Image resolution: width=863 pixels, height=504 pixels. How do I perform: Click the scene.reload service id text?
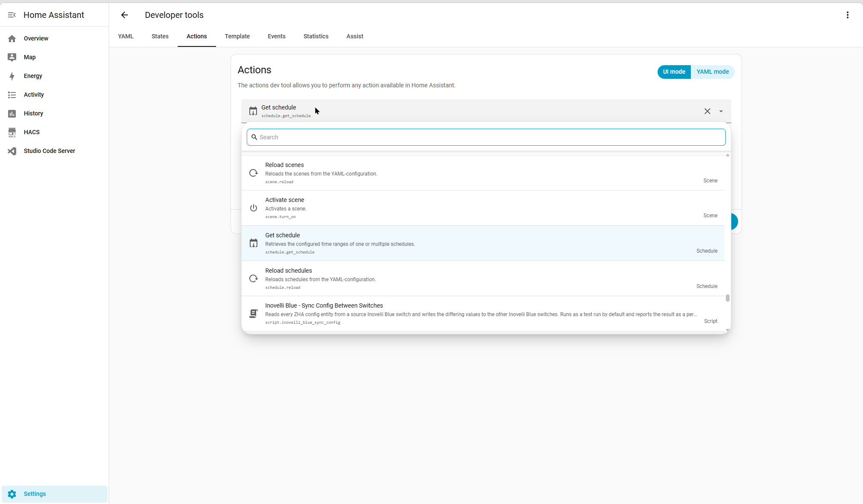pos(279,182)
